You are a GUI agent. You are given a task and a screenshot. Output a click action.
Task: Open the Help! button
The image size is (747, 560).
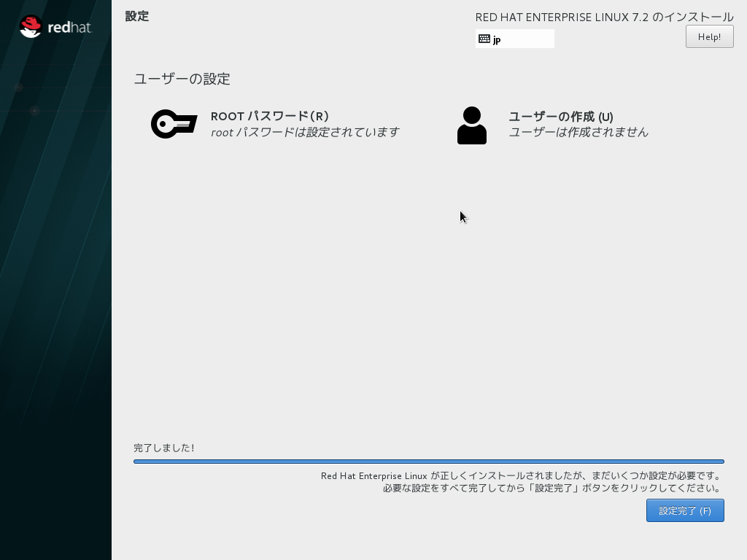[x=709, y=36]
